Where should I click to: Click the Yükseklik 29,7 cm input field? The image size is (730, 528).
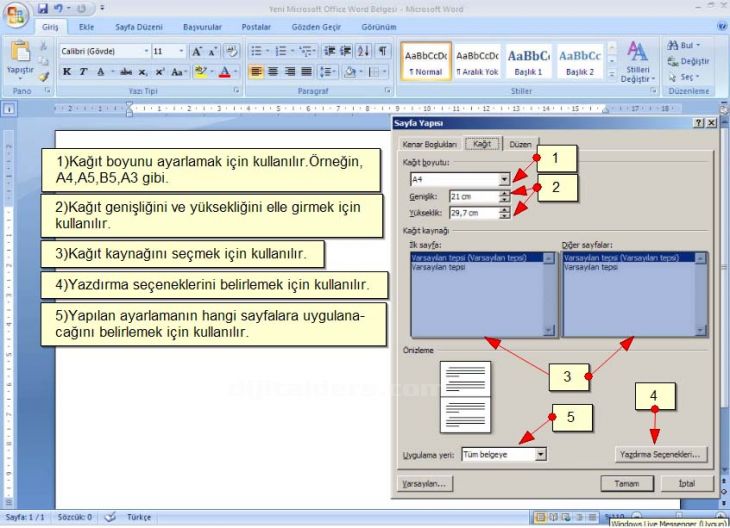(474, 213)
